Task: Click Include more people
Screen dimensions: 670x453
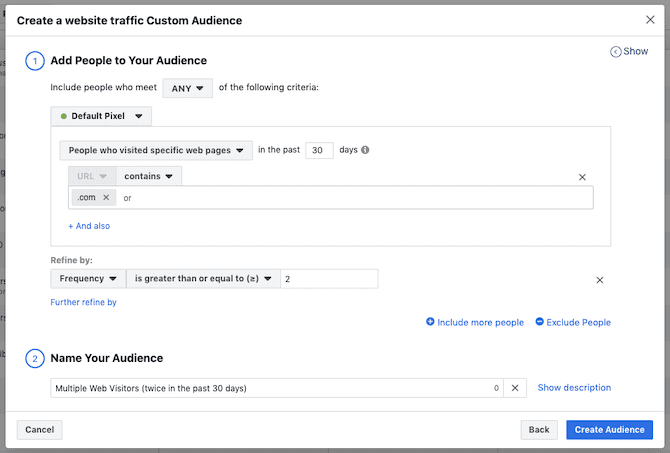Action: (x=475, y=322)
